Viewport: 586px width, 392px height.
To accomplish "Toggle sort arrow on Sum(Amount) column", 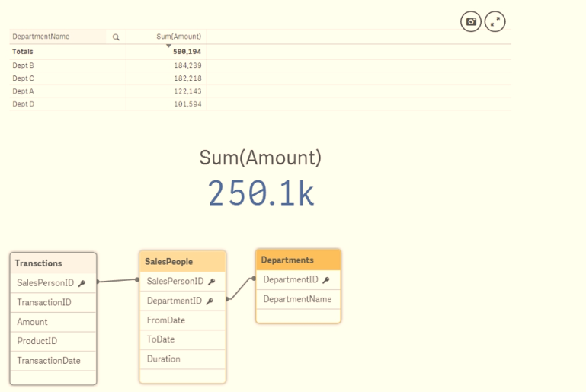I will coord(168,46).
